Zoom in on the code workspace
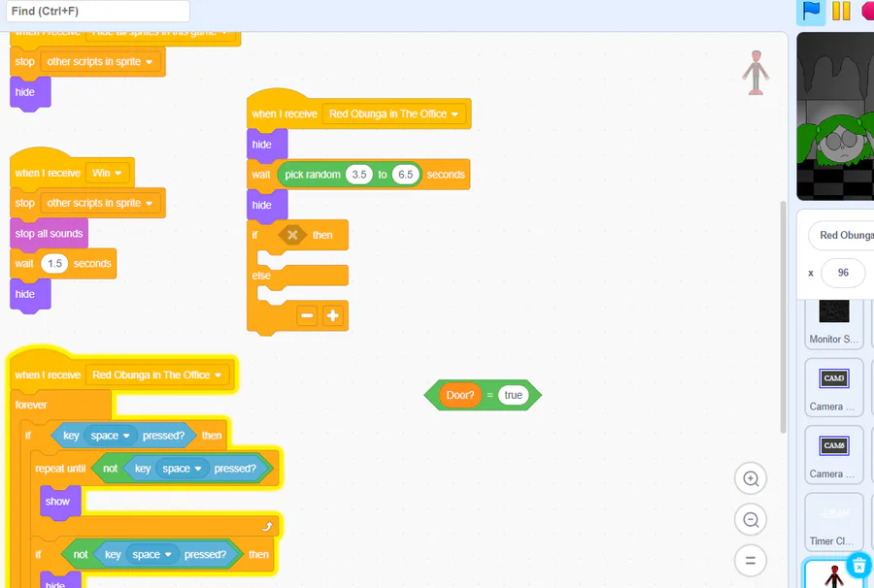Viewport: 874px width, 588px height. [x=751, y=479]
